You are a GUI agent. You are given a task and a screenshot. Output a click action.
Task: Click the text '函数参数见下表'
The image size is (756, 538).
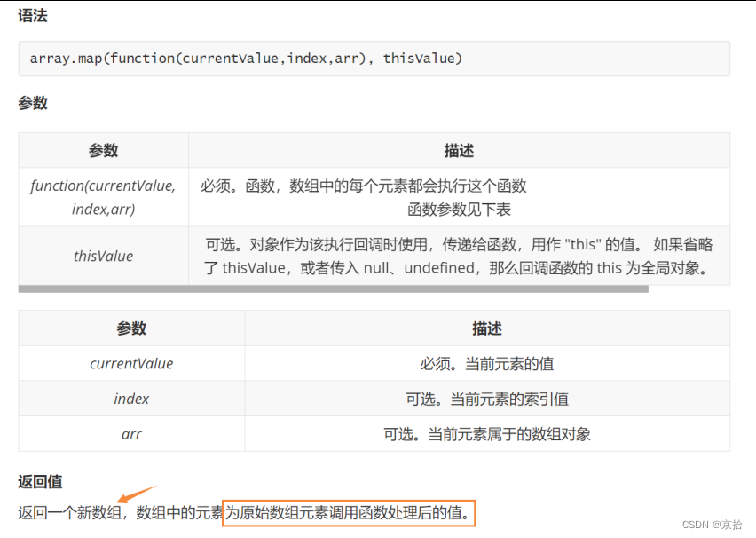[x=459, y=210]
